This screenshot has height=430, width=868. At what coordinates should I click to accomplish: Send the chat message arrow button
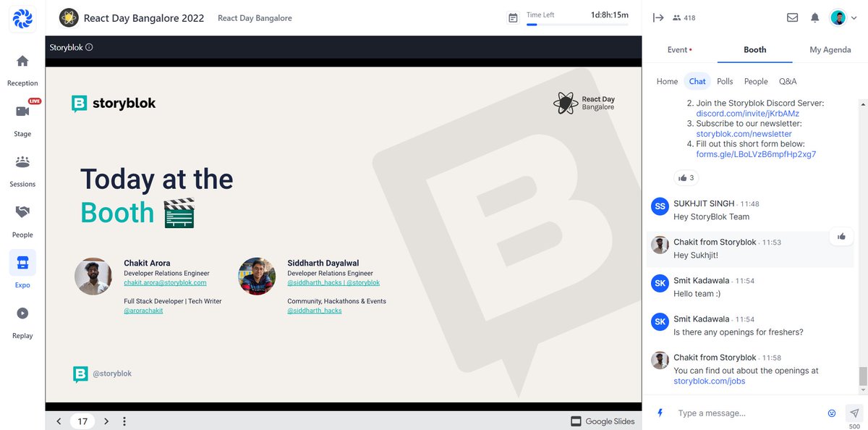click(x=854, y=412)
